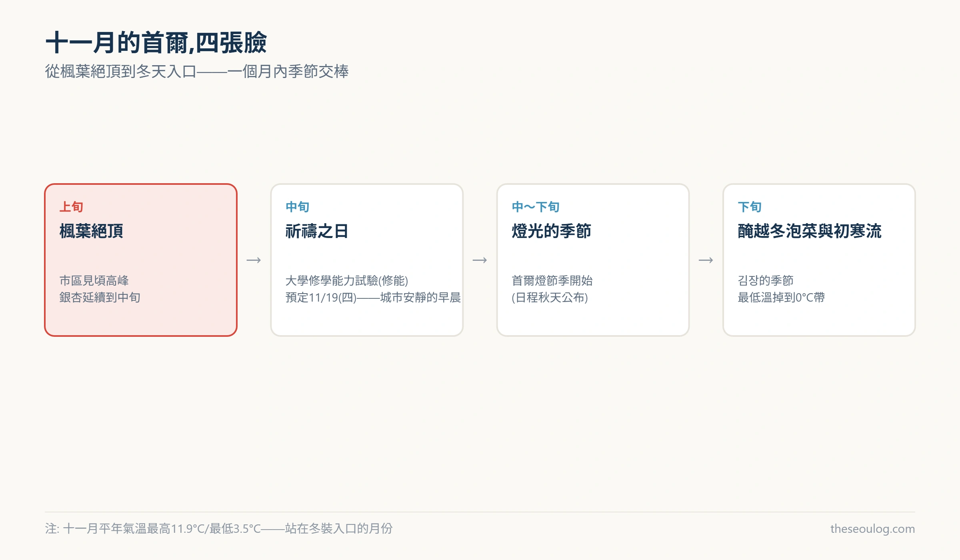
Task: Click the text 大學修學能力試驗(修能)
Action: pos(347,280)
